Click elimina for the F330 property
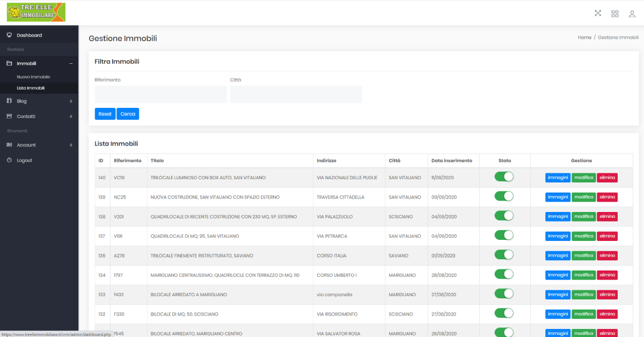The width and height of the screenshot is (644, 337). coord(607,314)
